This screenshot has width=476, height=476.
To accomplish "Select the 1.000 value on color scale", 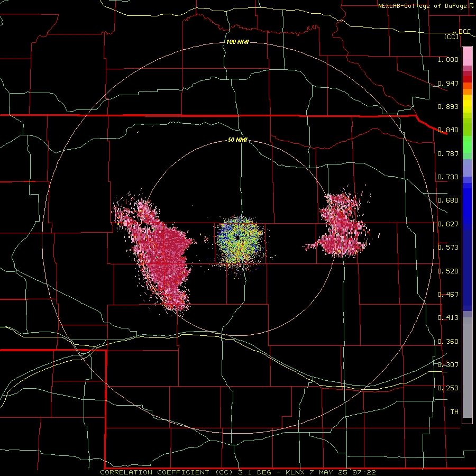I will tap(448, 59).
